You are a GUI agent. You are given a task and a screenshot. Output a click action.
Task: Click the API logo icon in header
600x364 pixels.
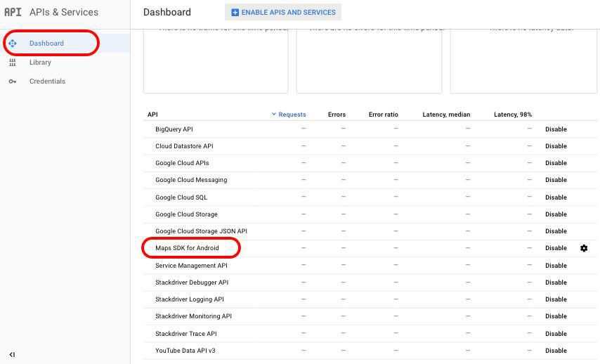pyautogui.click(x=13, y=12)
